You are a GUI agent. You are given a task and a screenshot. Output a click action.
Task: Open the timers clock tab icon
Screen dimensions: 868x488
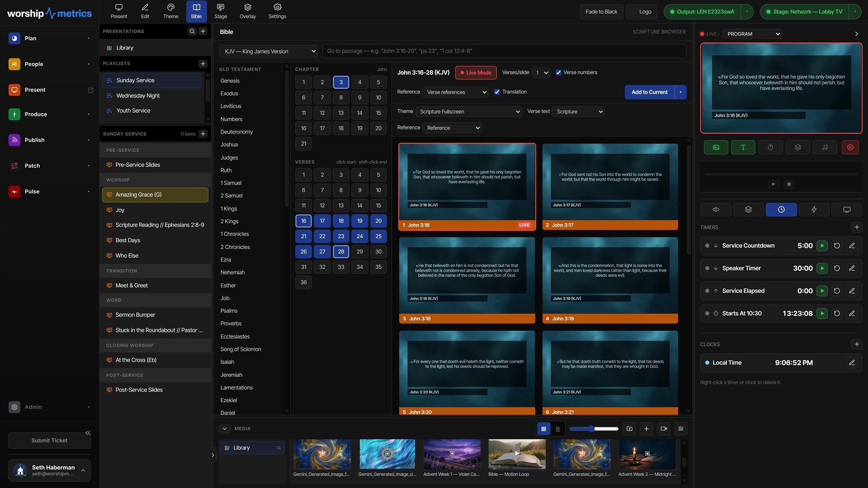point(781,210)
